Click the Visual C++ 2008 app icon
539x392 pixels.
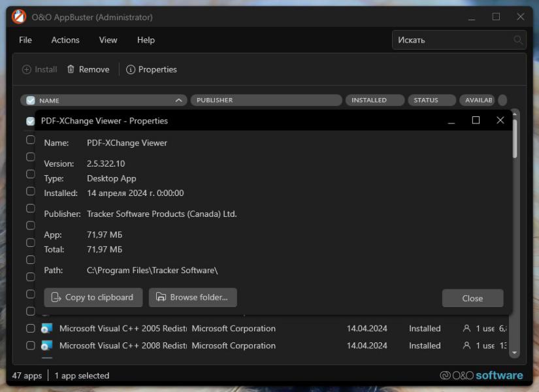[46, 346]
